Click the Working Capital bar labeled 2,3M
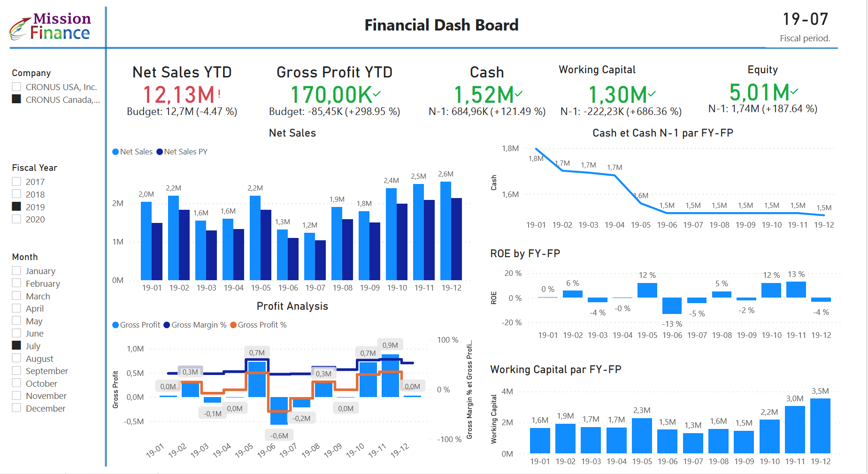 642,436
